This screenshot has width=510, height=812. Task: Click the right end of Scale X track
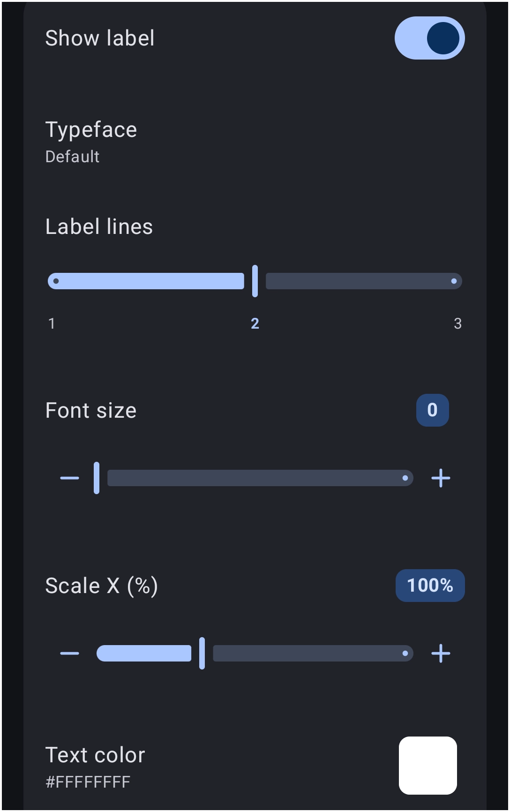tap(405, 654)
